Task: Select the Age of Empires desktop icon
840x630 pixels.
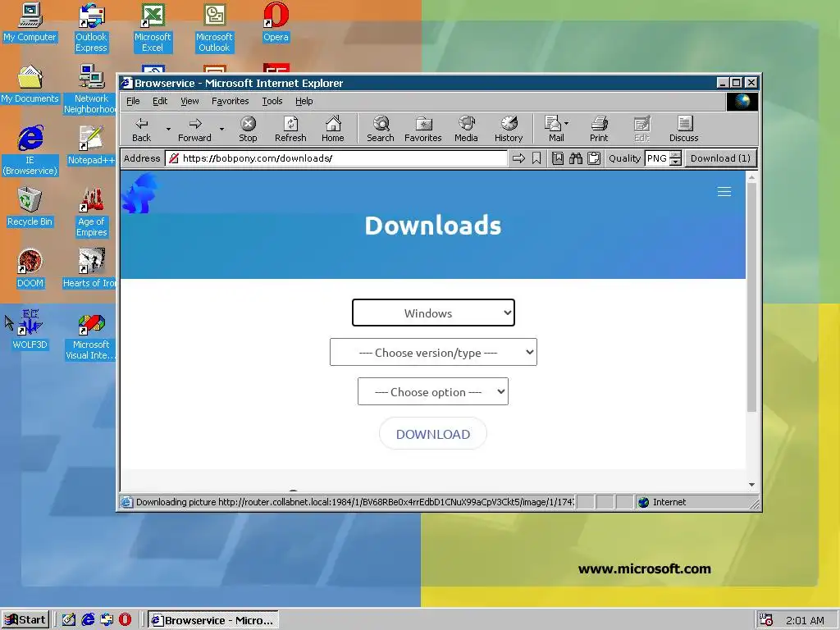Action: 91,212
